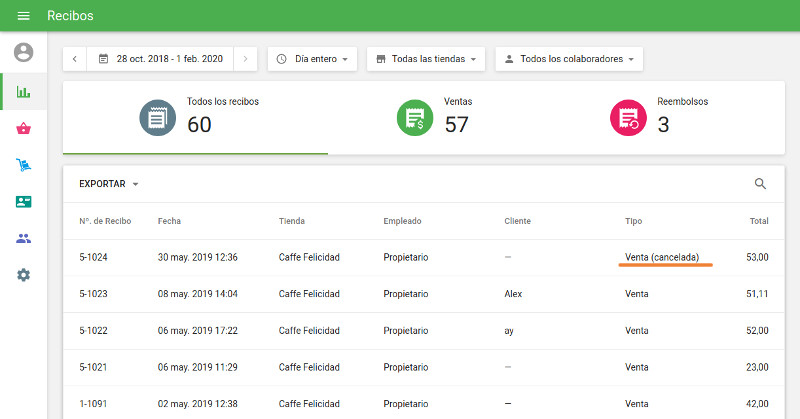The width and height of the screenshot is (800, 419).
Task: Expand the Día entero time dropdown
Action: click(x=313, y=59)
